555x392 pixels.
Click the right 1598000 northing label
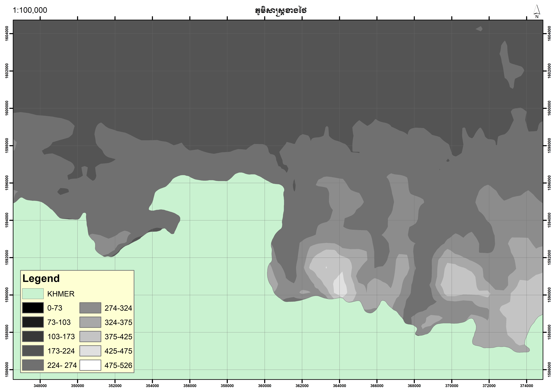(x=549, y=146)
